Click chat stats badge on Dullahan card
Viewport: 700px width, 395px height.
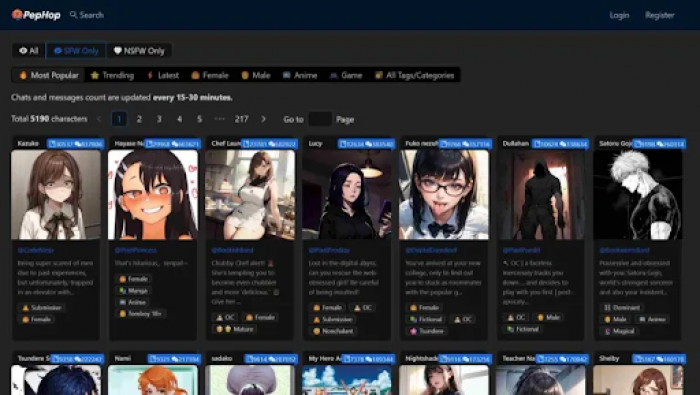(x=560, y=144)
